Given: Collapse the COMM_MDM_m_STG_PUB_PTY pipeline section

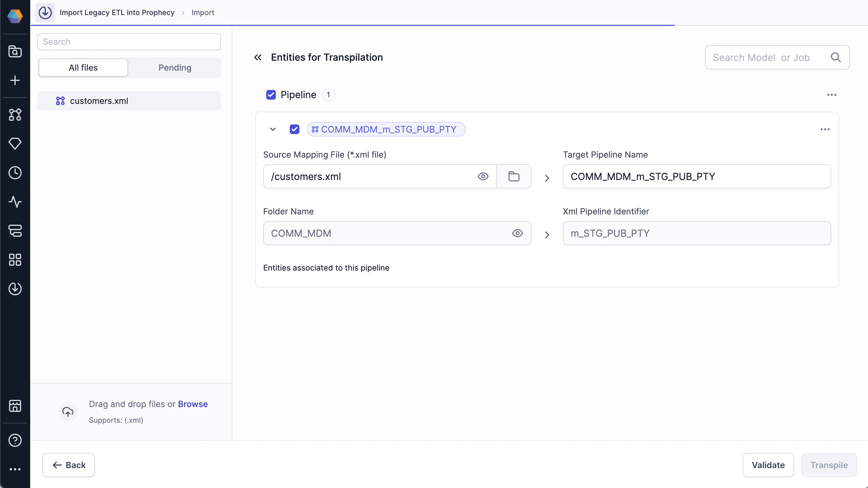Looking at the screenshot, I should (x=273, y=129).
